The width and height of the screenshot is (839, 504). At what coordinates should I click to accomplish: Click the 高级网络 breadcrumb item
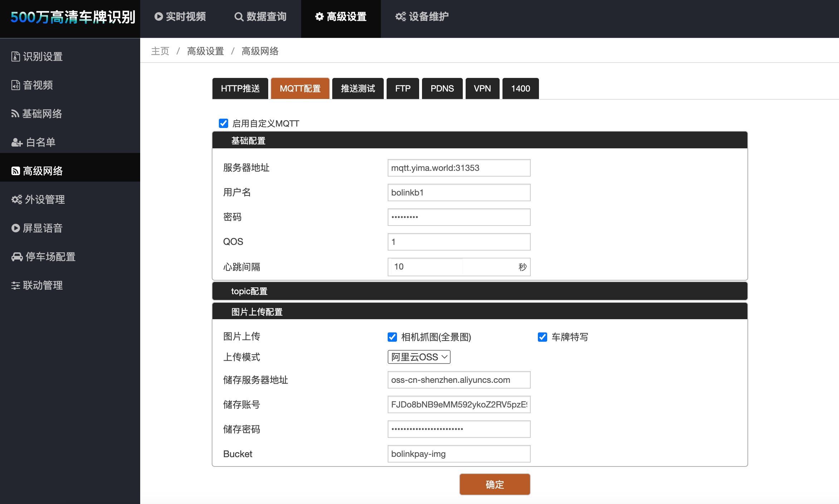(x=260, y=51)
